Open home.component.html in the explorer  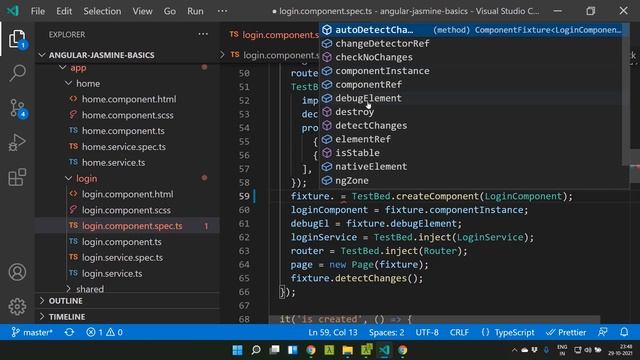click(129, 99)
